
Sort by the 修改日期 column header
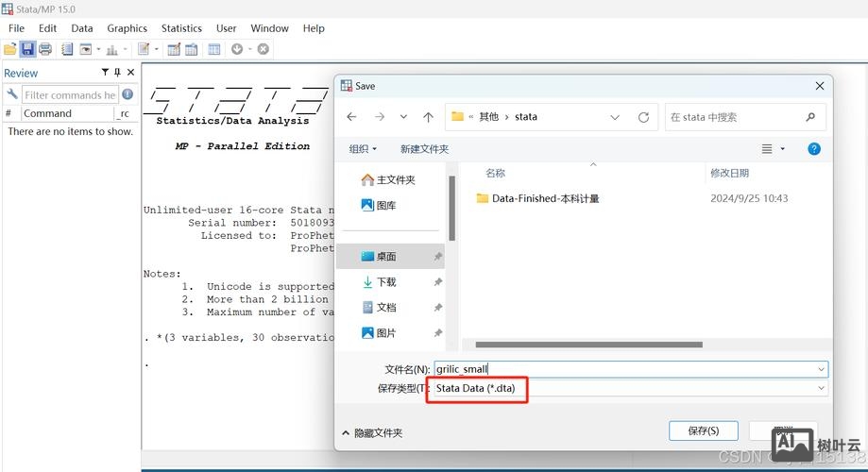(729, 173)
